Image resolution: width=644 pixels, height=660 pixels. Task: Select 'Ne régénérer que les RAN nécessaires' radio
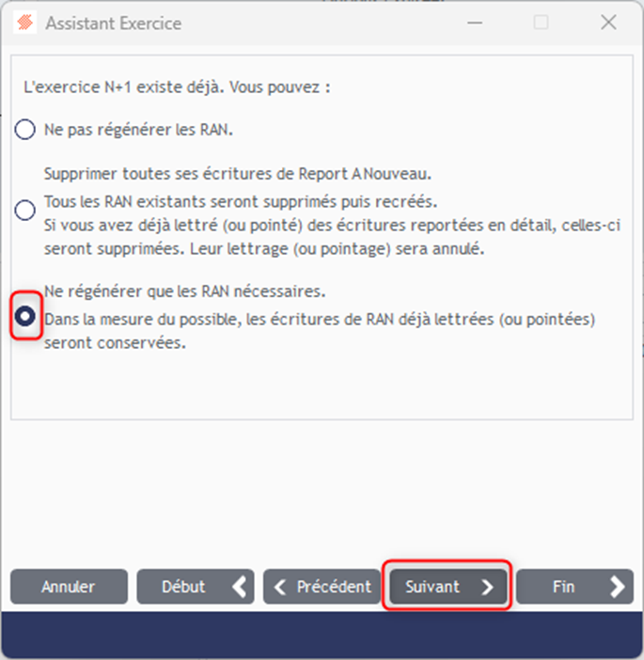(x=24, y=316)
